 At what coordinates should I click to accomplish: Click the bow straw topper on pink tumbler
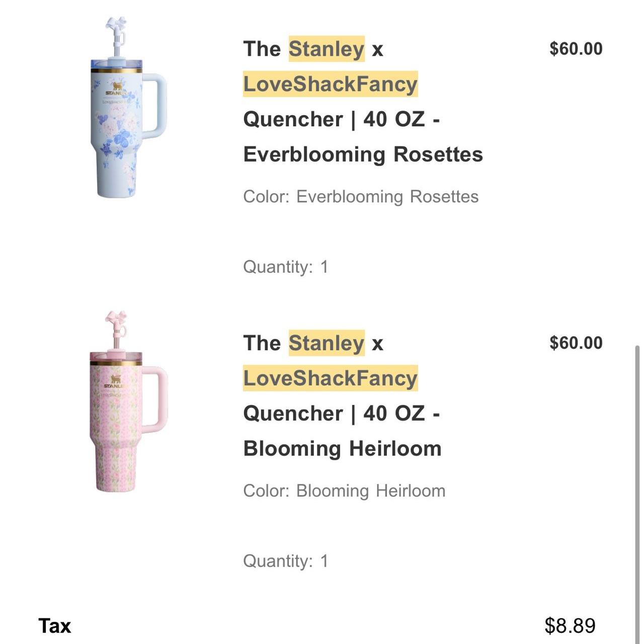coord(116,321)
